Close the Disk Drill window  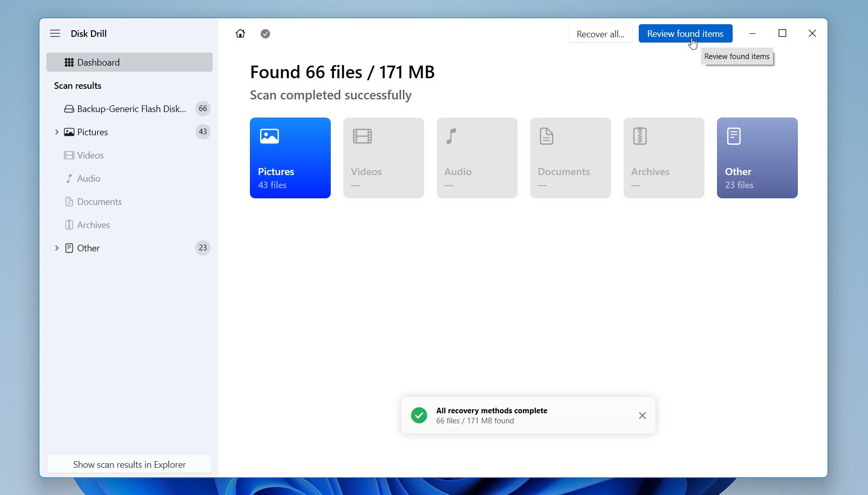[x=812, y=33]
